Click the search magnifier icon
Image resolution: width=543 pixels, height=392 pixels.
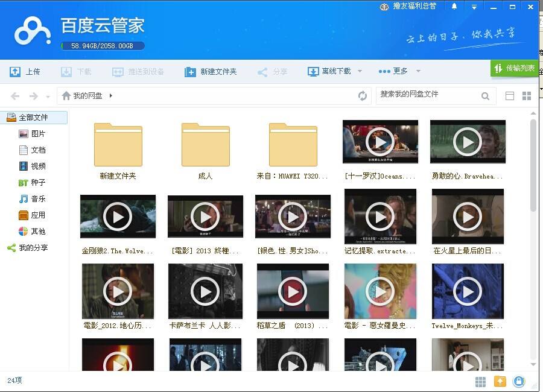485,96
